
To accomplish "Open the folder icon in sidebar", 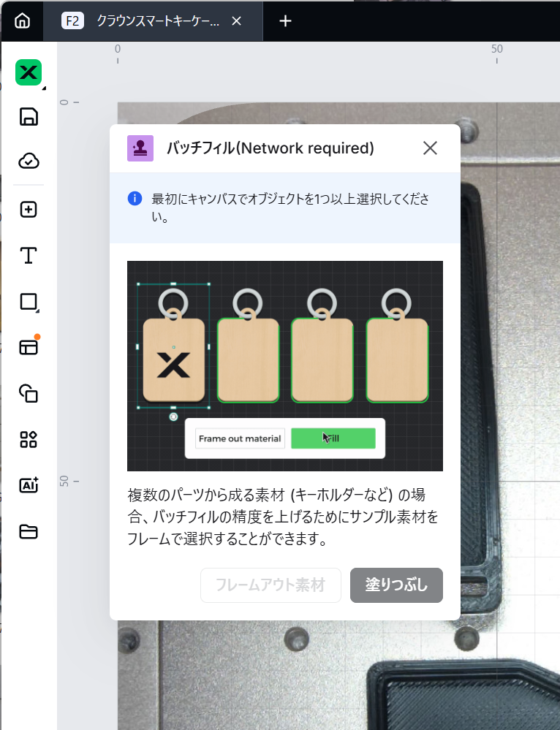I will tap(29, 531).
